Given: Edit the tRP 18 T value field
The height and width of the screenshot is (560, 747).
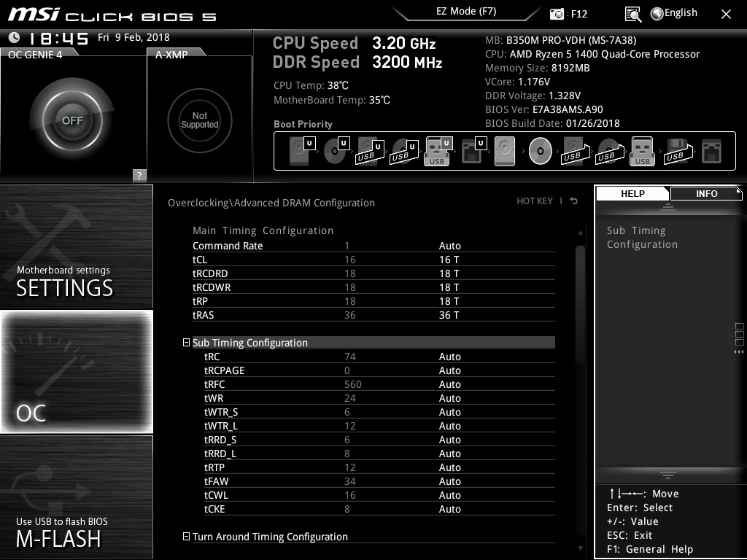Looking at the screenshot, I should (449, 301).
